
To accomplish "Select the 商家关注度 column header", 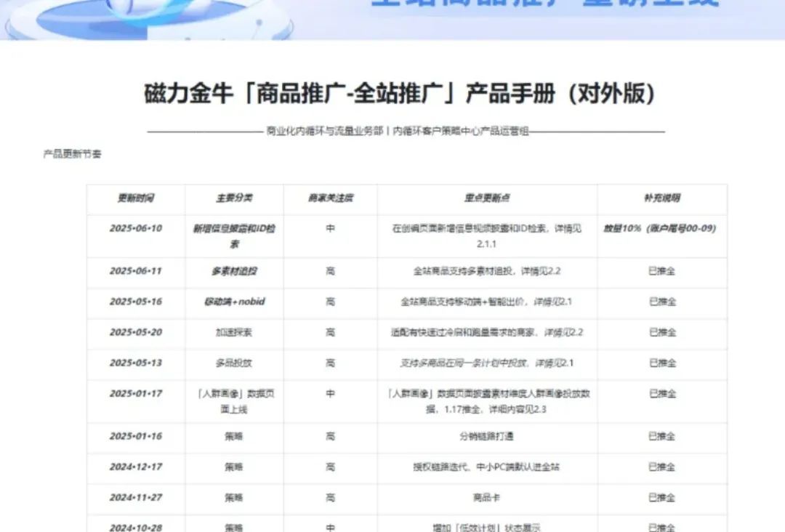I will (331, 198).
